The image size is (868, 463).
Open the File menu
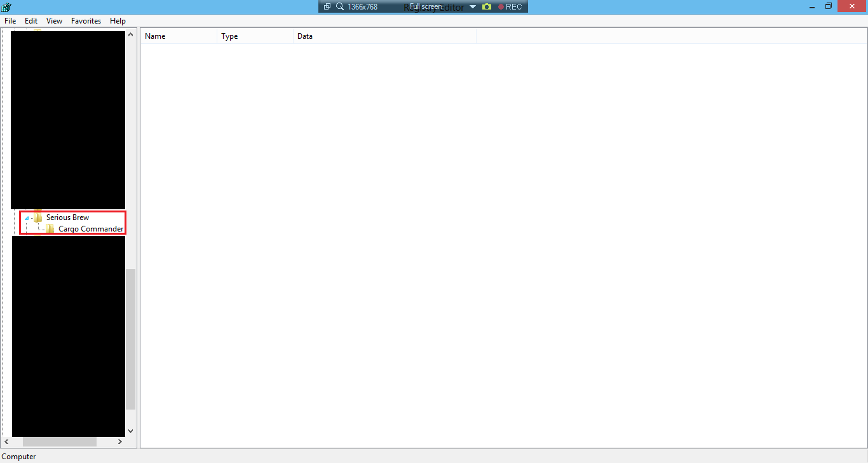click(10, 21)
